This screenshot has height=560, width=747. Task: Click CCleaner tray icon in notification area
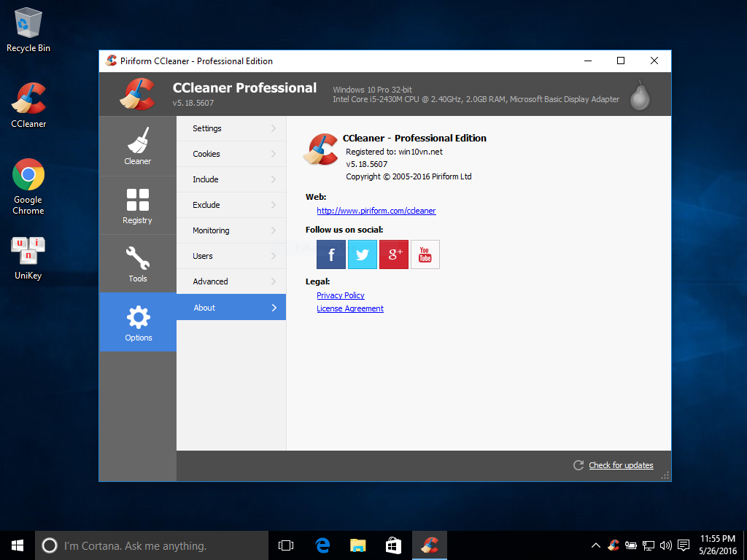[614, 545]
